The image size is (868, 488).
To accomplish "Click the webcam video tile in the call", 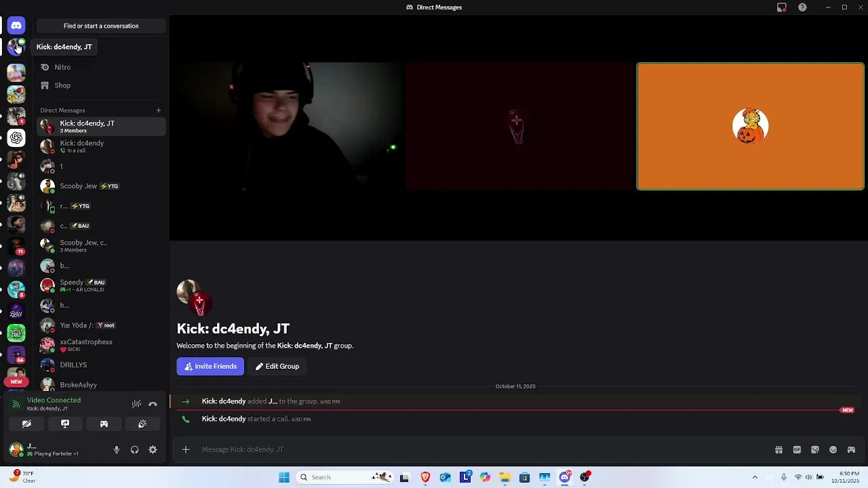I will pyautogui.click(x=289, y=126).
